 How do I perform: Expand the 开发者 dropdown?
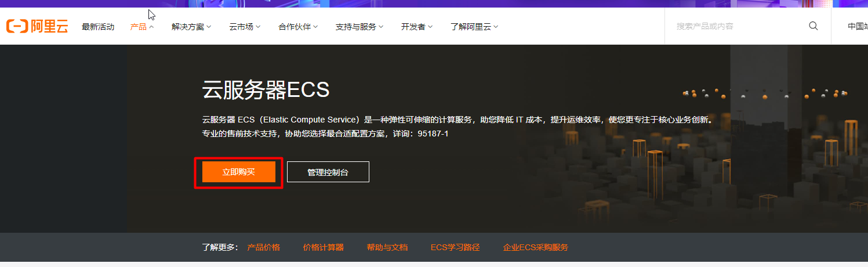pos(417,27)
